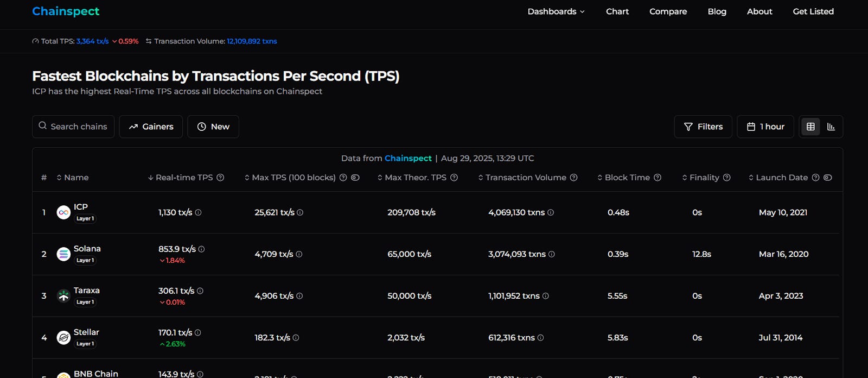Sort by Max TPS (100 blocks)
The image size is (868, 378).
point(290,178)
